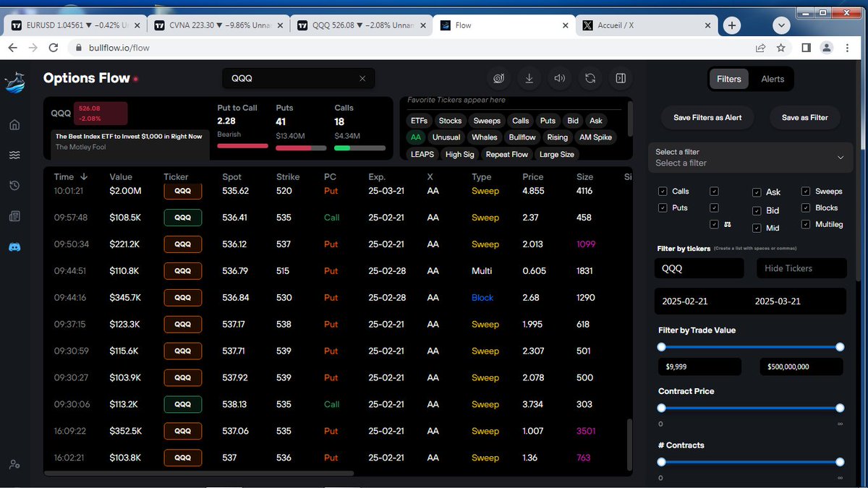Image resolution: width=868 pixels, height=488 pixels.
Task: Click left handle of # Contracts slider
Action: tap(661, 462)
